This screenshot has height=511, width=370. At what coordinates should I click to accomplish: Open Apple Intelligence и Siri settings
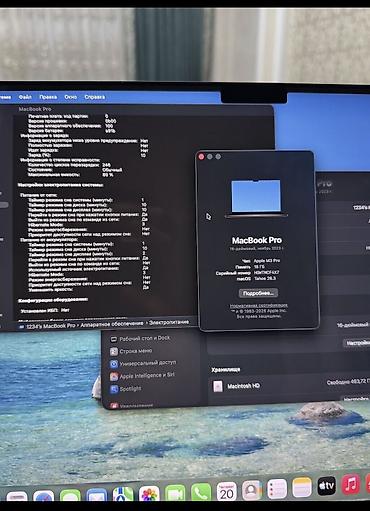point(142,376)
